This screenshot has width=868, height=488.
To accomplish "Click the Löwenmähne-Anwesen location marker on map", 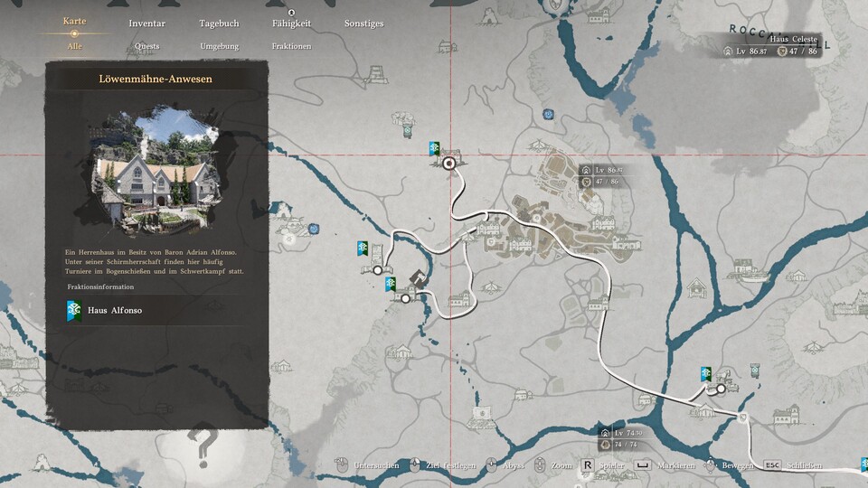I will point(449,163).
